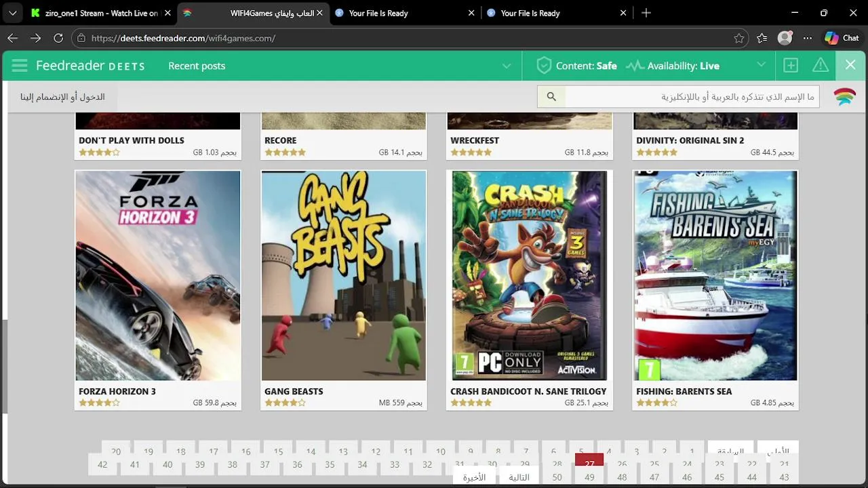Click the Availability pulse icon
The image size is (868, 488).
[x=635, y=66]
